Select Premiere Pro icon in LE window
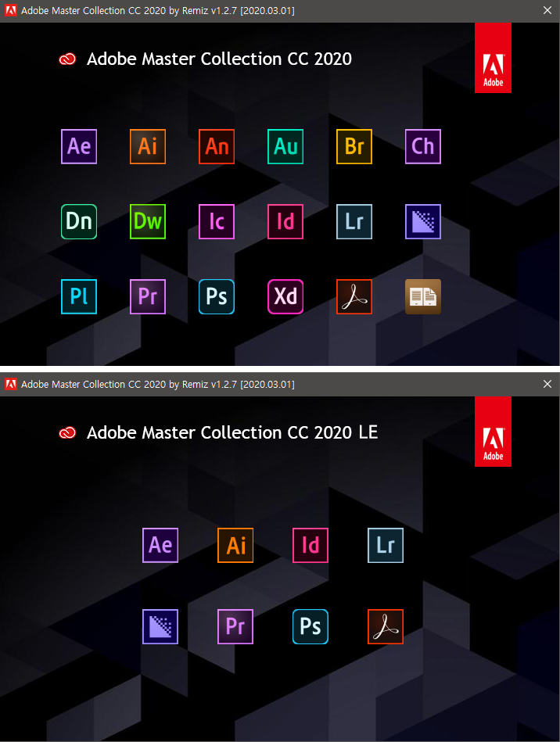This screenshot has width=560, height=742. tap(235, 626)
